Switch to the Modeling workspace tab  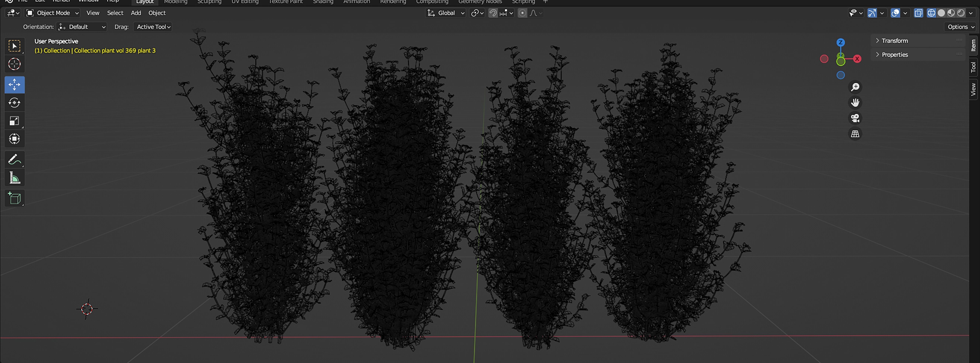[175, 2]
